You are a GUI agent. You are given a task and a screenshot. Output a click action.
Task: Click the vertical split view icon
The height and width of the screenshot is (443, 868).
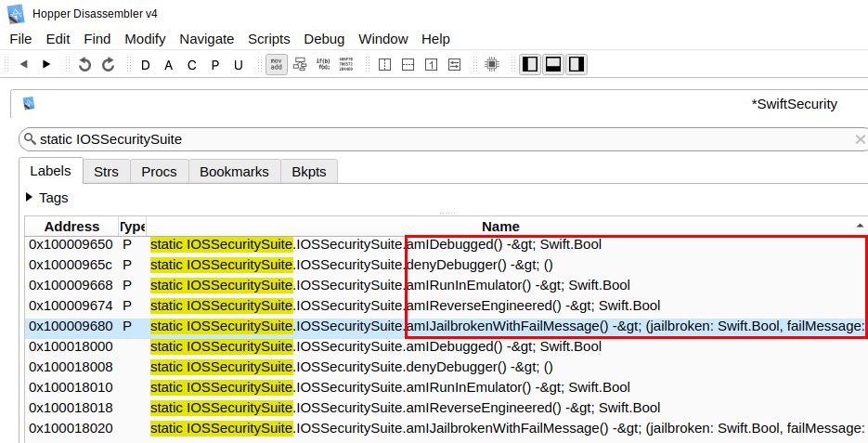pyautogui.click(x=384, y=64)
